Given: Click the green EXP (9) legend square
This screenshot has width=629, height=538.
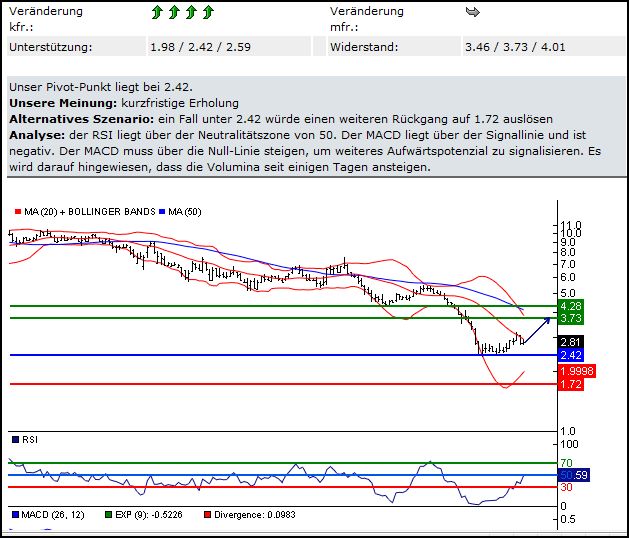Looking at the screenshot, I should pyautogui.click(x=107, y=515).
